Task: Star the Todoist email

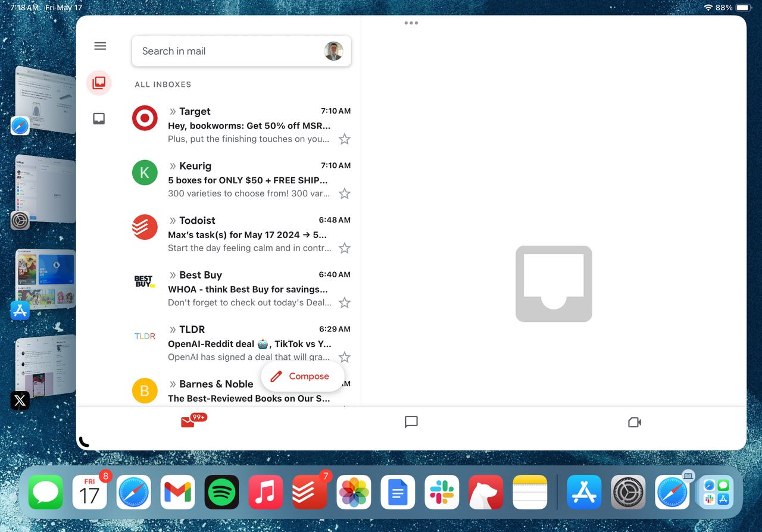Action: 344,248
